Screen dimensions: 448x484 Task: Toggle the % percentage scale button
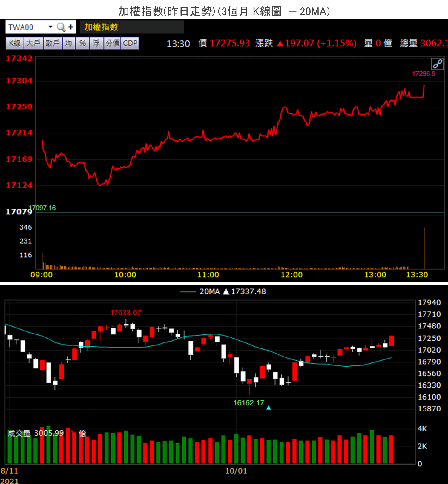click(82, 43)
